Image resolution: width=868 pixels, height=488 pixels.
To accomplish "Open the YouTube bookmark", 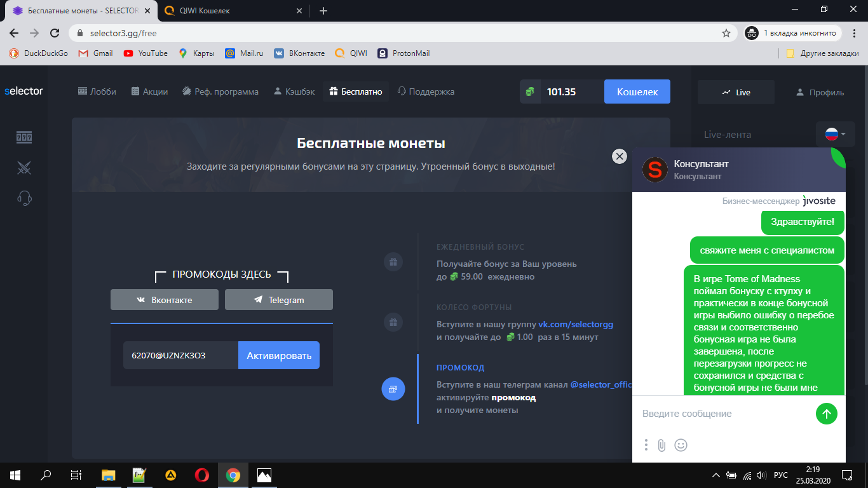I will tap(146, 53).
